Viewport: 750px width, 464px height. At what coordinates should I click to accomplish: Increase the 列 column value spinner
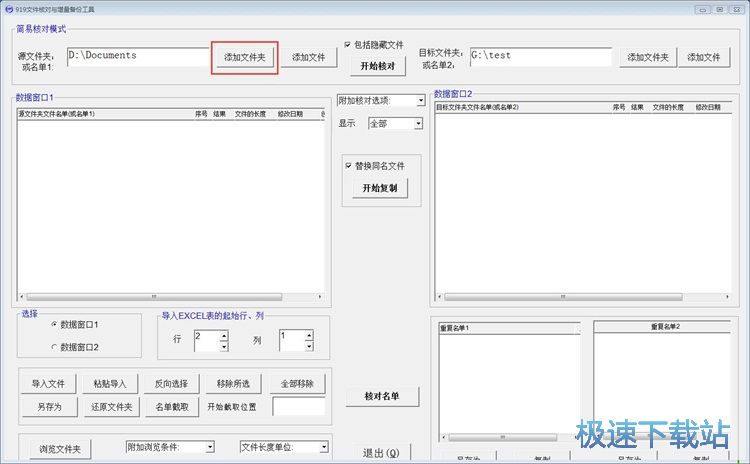309,336
